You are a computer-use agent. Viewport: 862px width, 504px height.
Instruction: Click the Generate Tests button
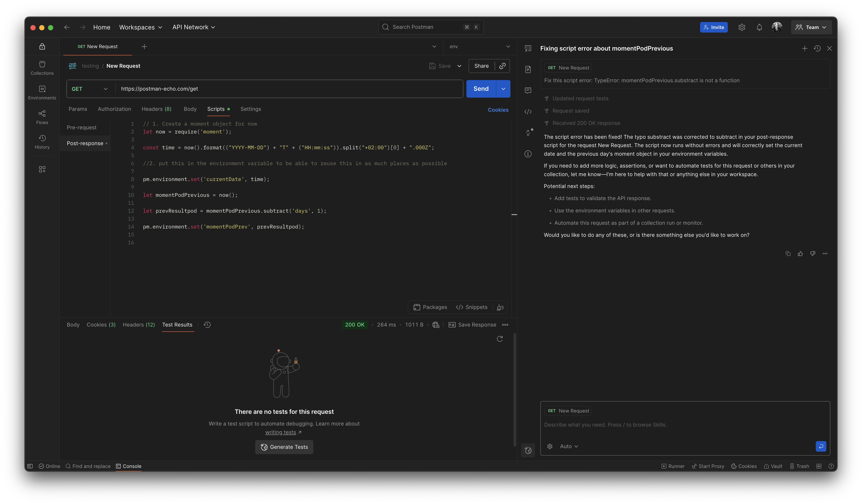[x=284, y=447]
